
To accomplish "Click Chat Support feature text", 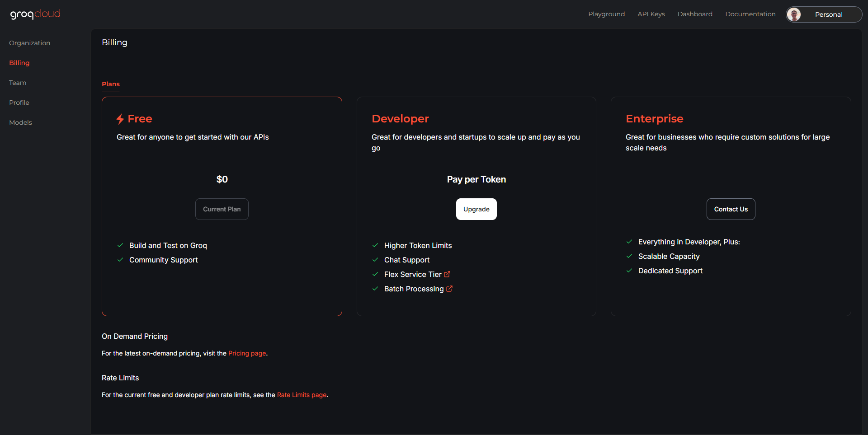I will [407, 260].
